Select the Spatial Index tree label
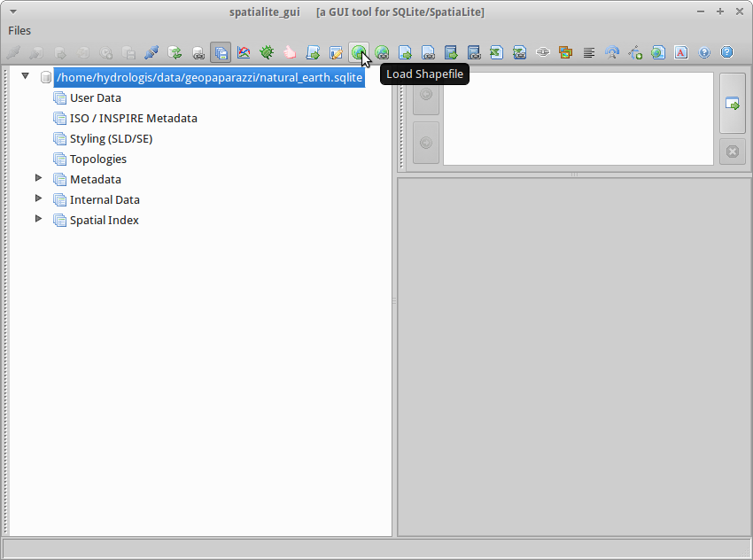This screenshot has height=560, width=753. (105, 221)
